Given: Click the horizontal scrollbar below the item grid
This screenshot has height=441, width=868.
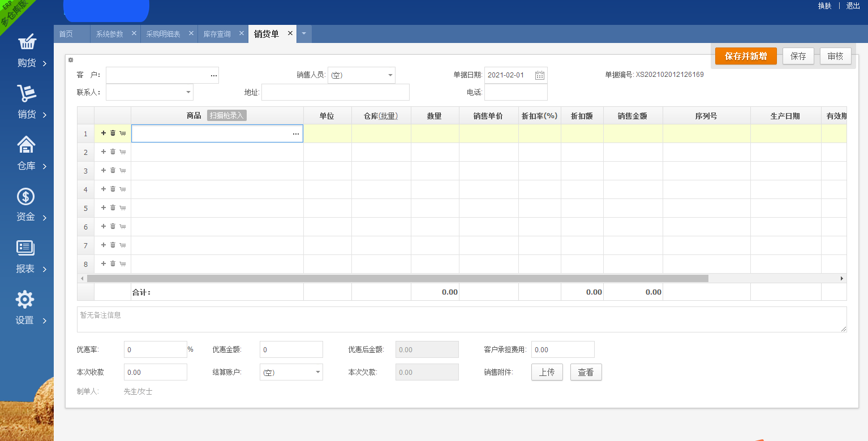Looking at the screenshot, I should click(396, 278).
